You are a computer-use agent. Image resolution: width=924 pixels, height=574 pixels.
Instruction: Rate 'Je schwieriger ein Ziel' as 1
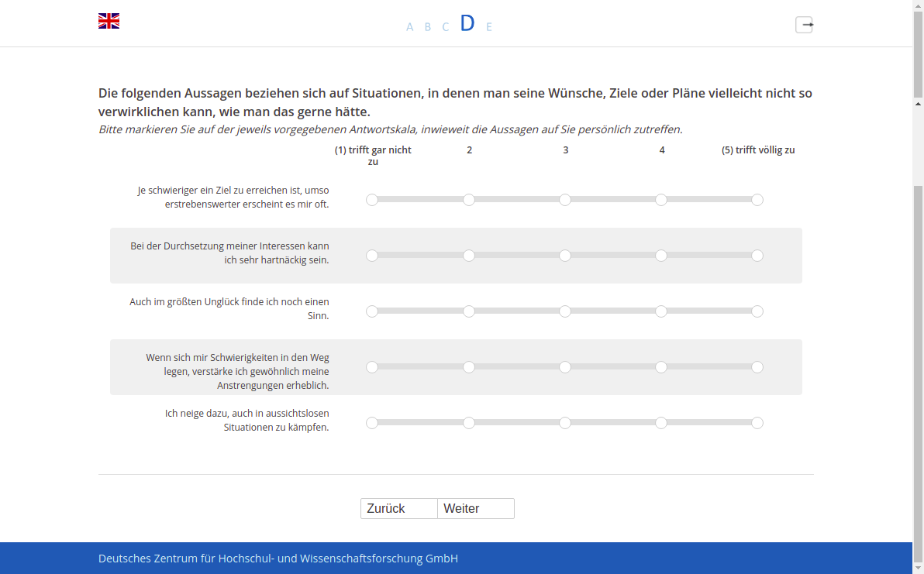coord(372,200)
